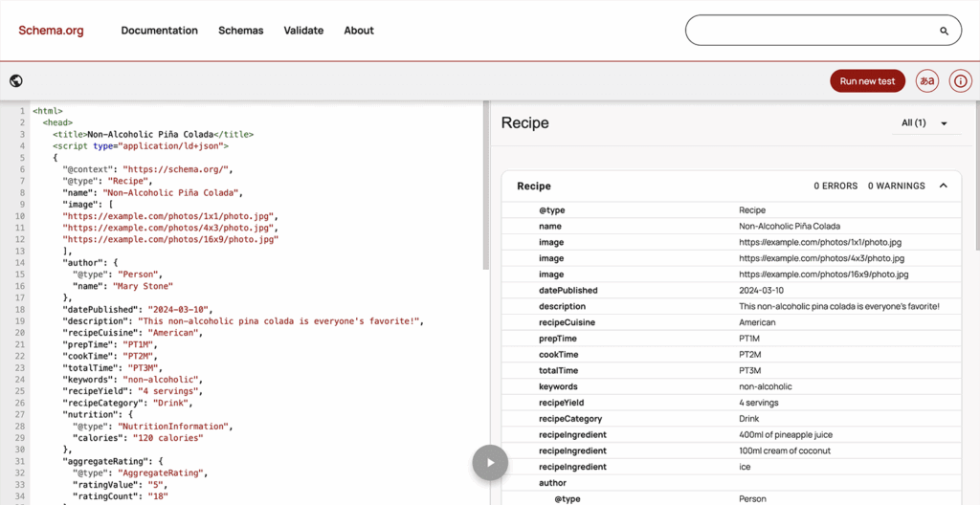This screenshot has width=980, height=505.
Task: Click the 400ml of pineapple juice value
Action: 786,434
